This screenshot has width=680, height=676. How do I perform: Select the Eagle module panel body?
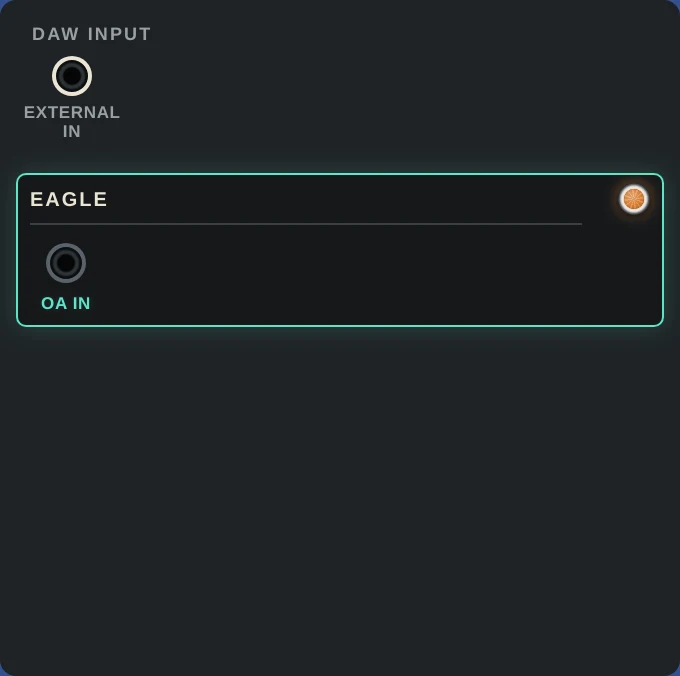(x=340, y=250)
